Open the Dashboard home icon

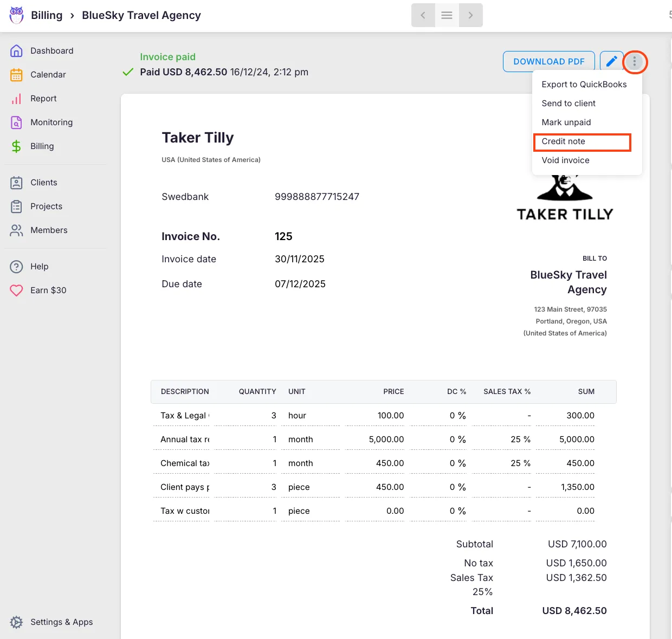click(x=16, y=51)
